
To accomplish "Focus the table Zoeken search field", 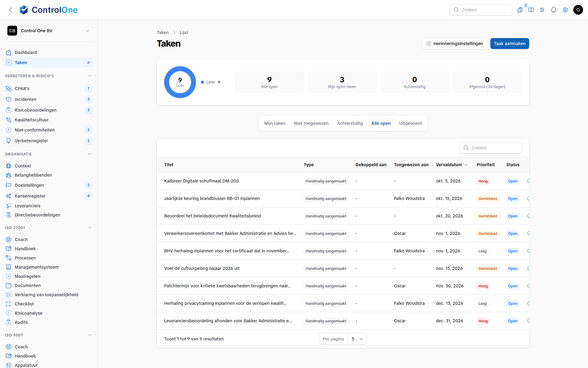I will click(490, 148).
